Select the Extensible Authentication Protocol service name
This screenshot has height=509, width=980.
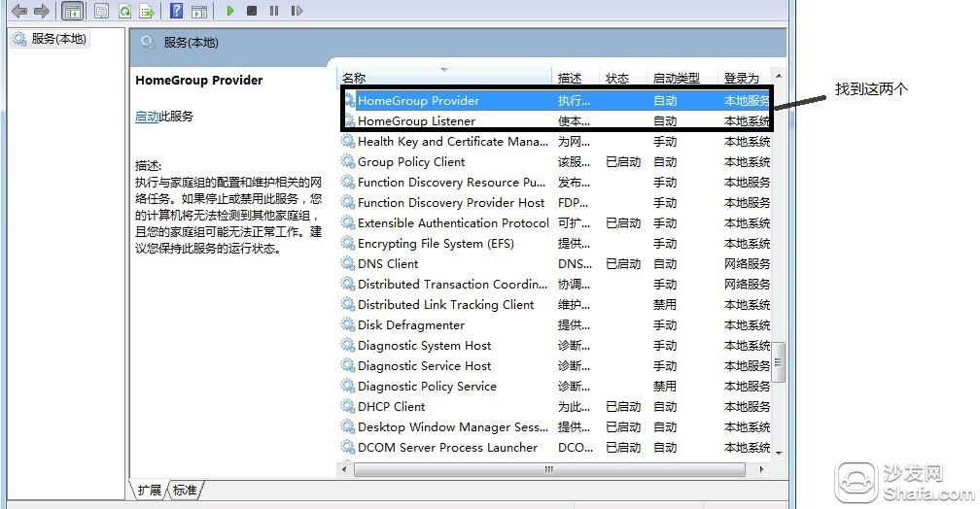pos(453,223)
